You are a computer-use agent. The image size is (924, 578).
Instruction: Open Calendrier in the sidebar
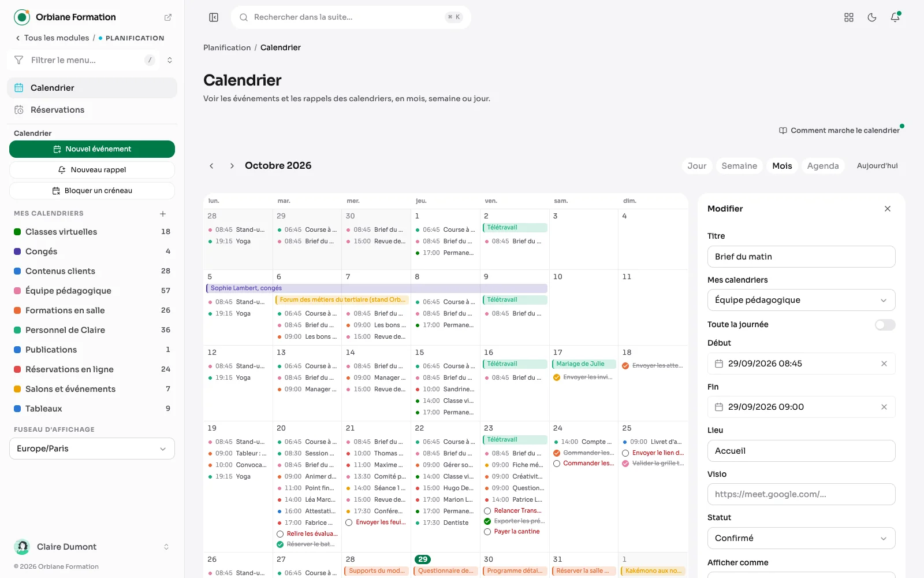pyautogui.click(x=92, y=88)
